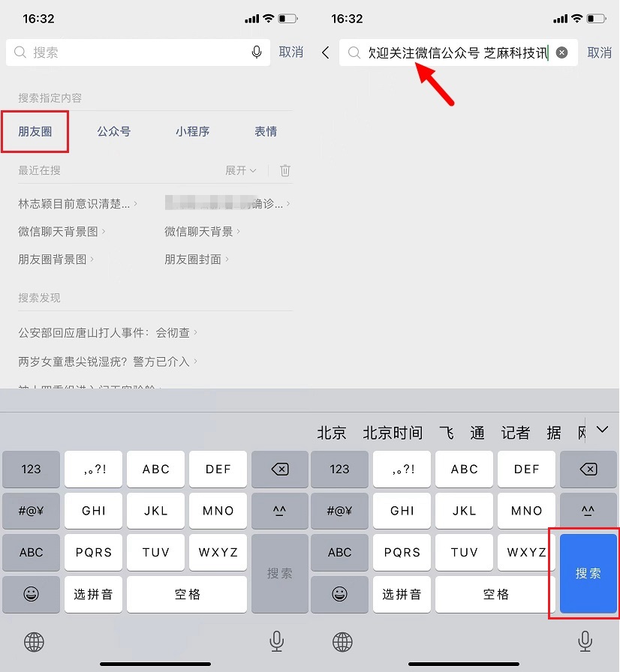
Task: Open recent search 微信聊天背景
Action: pos(202,232)
